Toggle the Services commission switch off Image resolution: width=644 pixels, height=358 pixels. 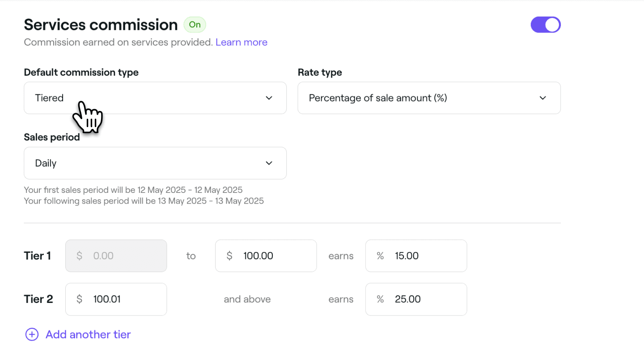[545, 25]
